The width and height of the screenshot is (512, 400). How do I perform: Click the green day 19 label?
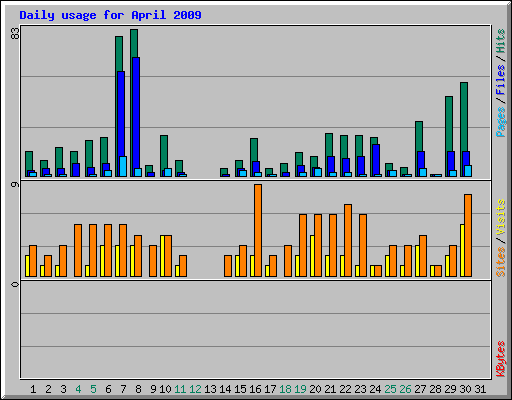click(x=300, y=389)
